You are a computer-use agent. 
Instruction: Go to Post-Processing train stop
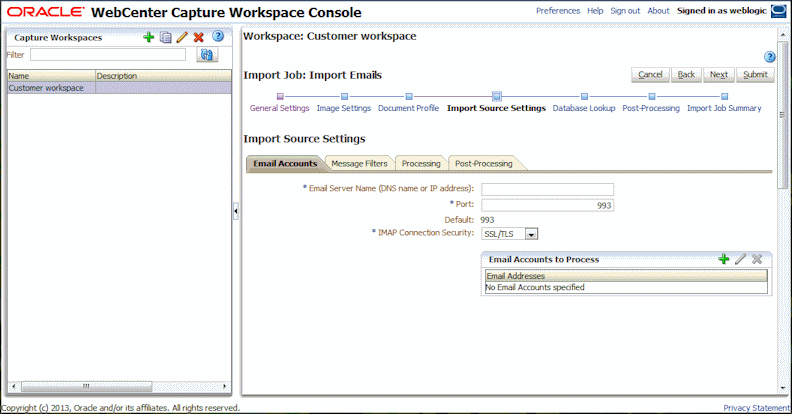coord(652,96)
